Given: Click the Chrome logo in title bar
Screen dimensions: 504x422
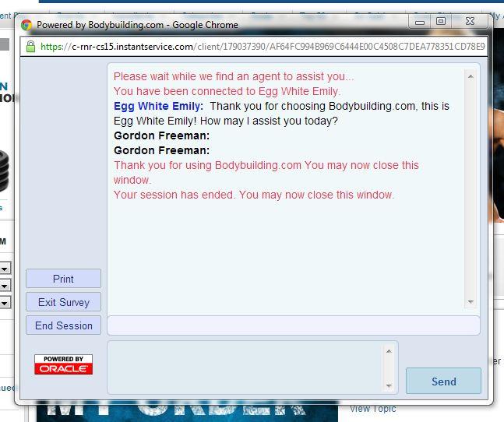Looking at the screenshot, I should pos(26,25).
